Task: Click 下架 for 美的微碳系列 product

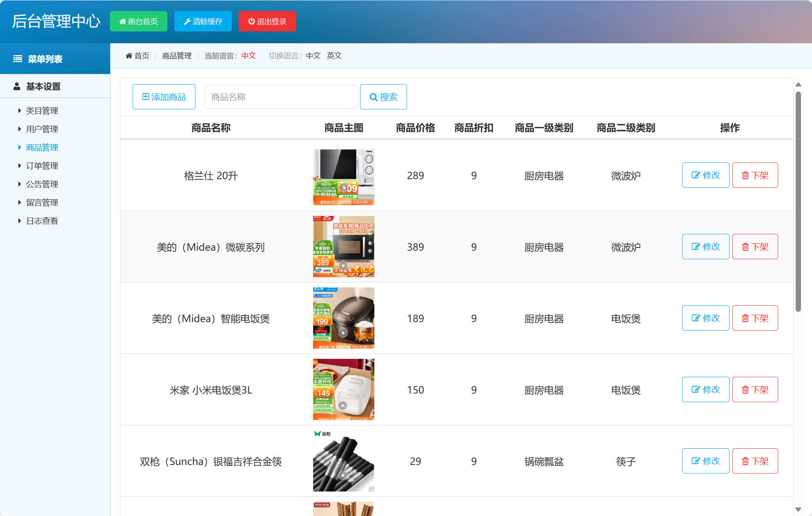Action: (755, 247)
